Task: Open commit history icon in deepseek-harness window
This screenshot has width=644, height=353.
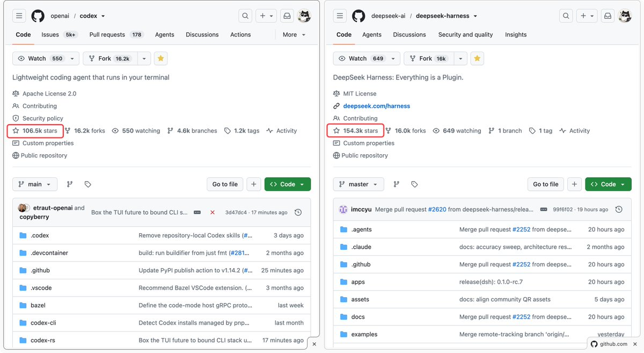Action: point(619,209)
